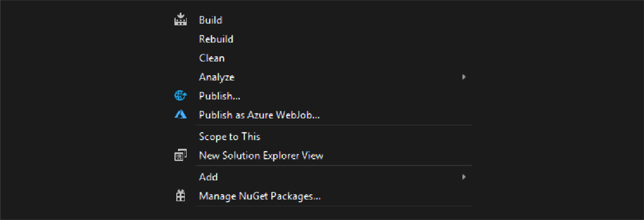Click the New Solution Explorer View icon
Image resolution: width=644 pixels, height=220 pixels.
coord(181,155)
